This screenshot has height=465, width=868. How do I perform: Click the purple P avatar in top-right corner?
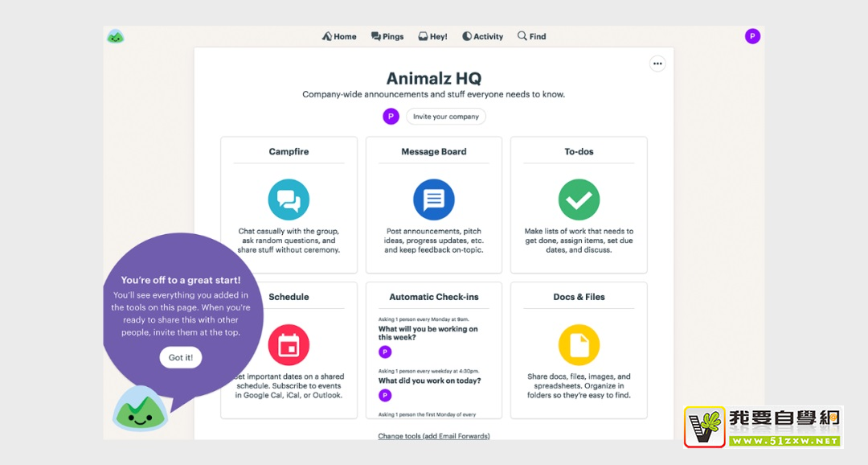pos(752,36)
